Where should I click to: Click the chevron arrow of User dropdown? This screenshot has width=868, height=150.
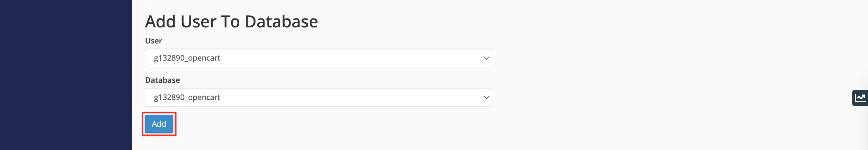486,58
